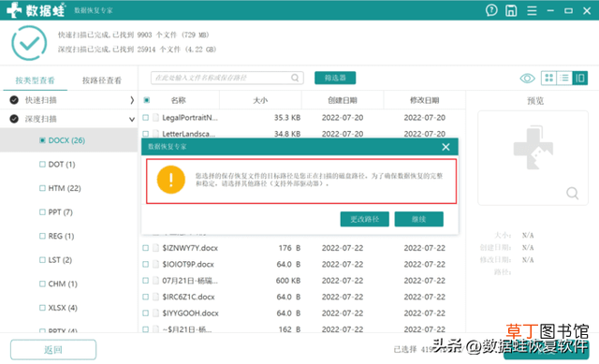The image size is (599, 364).
Task: Click the 返回 button
Action: tap(53, 349)
